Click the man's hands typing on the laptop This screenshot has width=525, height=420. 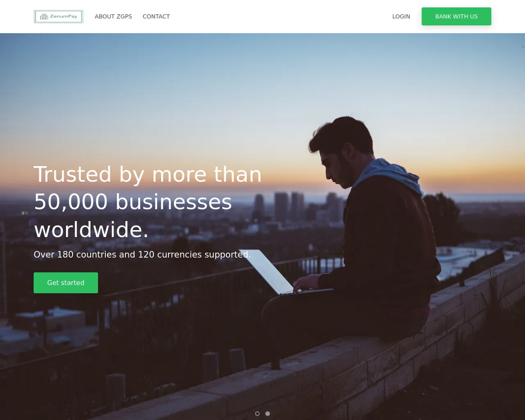307,283
